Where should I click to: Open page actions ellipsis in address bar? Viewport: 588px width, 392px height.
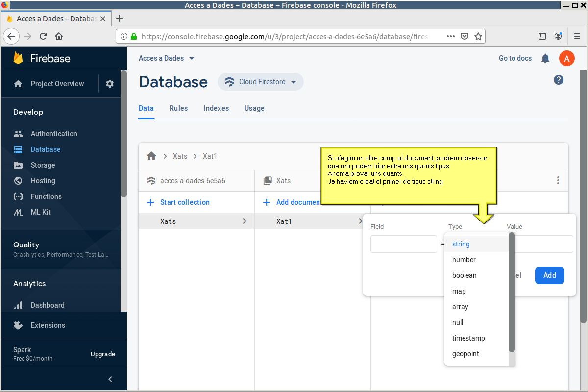451,36
